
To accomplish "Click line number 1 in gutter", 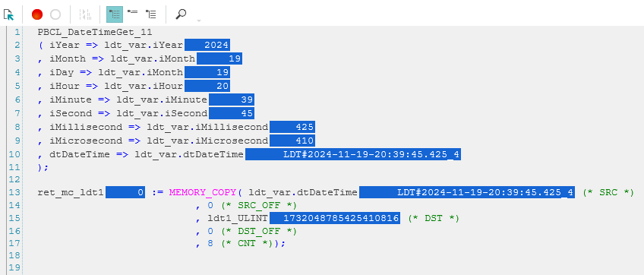I will coord(17,32).
